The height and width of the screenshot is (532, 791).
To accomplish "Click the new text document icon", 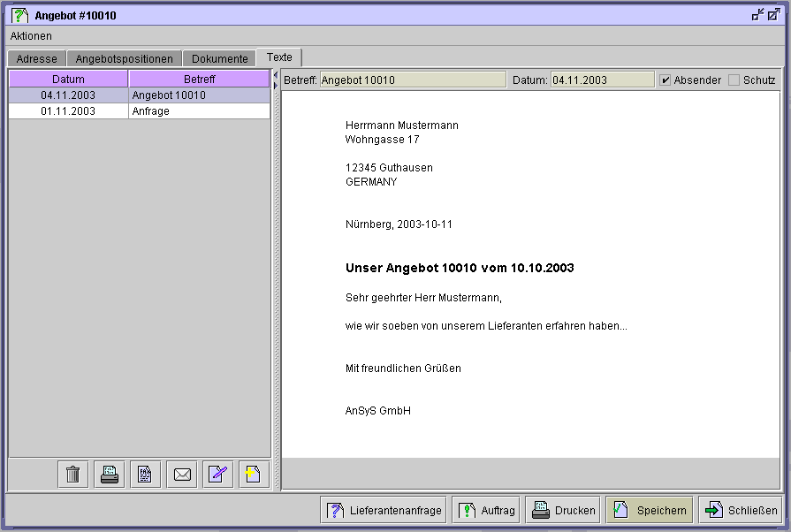I will coord(254,475).
